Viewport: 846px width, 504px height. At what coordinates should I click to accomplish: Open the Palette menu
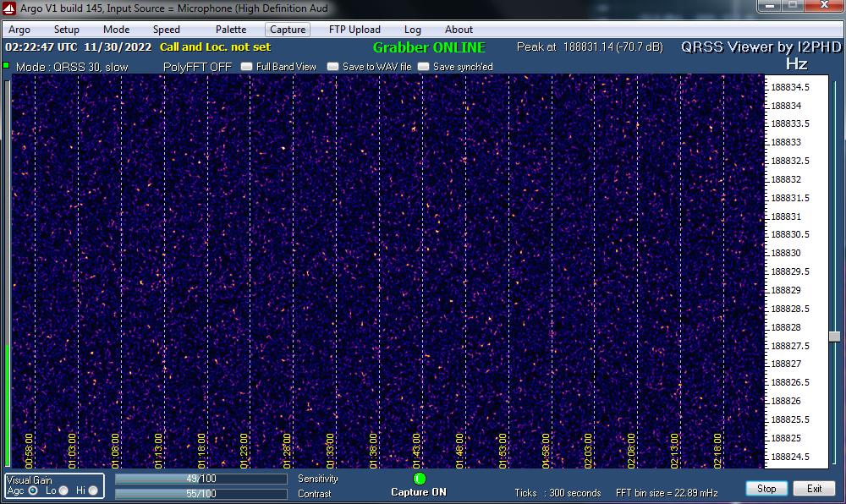(231, 30)
